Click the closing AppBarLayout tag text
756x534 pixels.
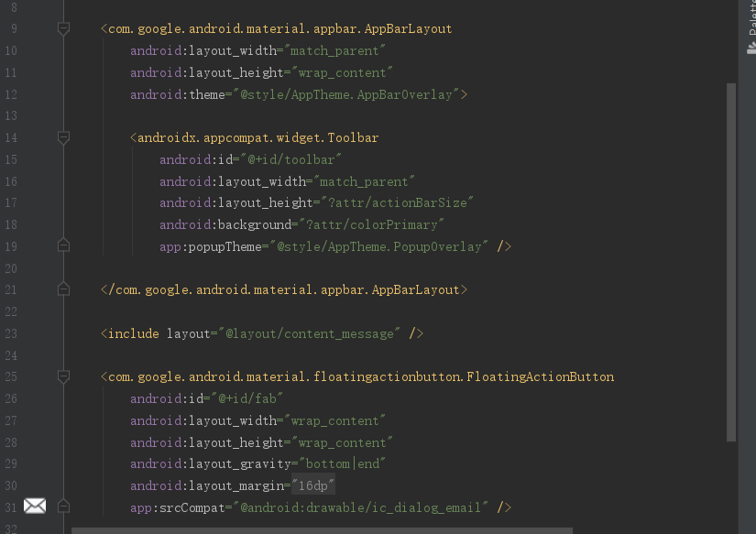click(x=284, y=289)
